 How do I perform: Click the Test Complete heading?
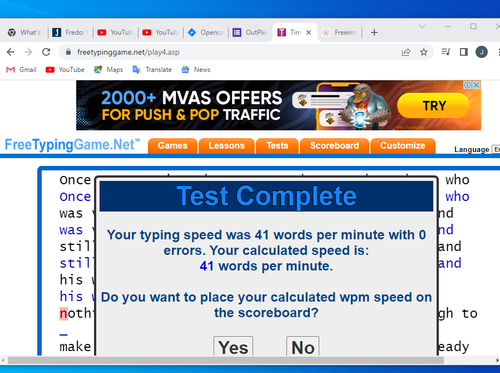pyautogui.click(x=266, y=196)
